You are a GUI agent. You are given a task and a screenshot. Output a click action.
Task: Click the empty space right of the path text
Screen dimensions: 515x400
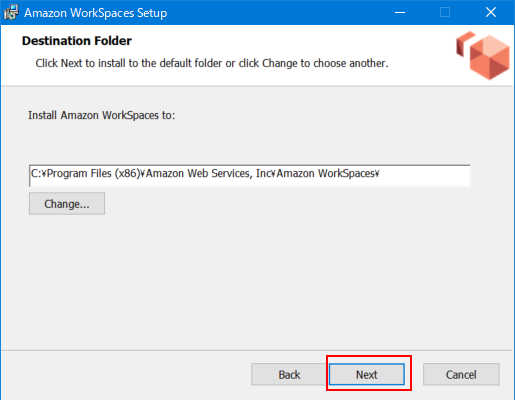[425, 176]
